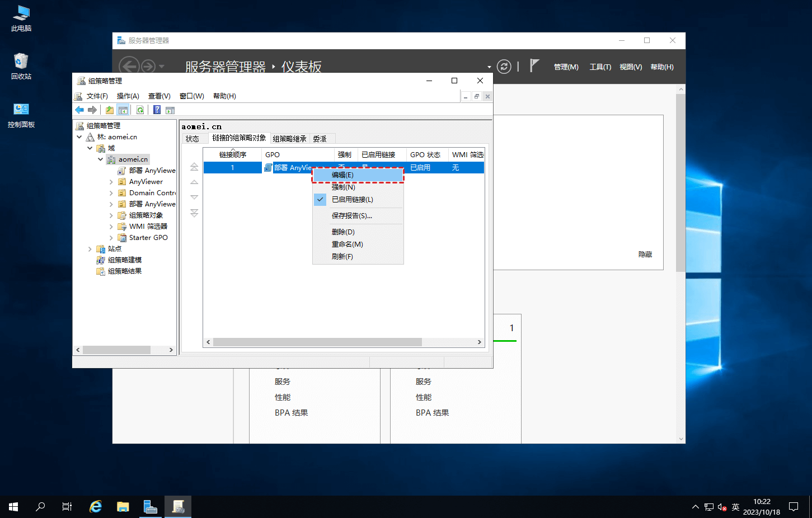Click the 隐藏 link in Server Manager
The image size is (812, 518).
(645, 255)
